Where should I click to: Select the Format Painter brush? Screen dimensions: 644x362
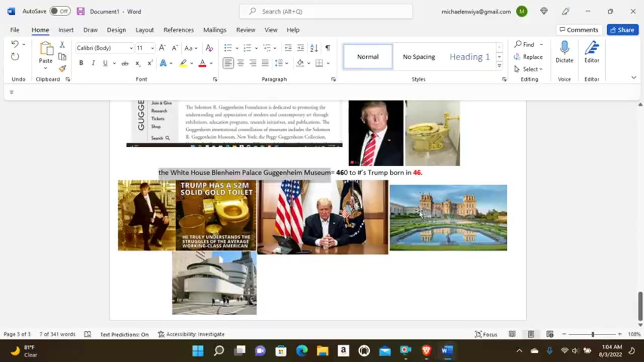(x=62, y=68)
